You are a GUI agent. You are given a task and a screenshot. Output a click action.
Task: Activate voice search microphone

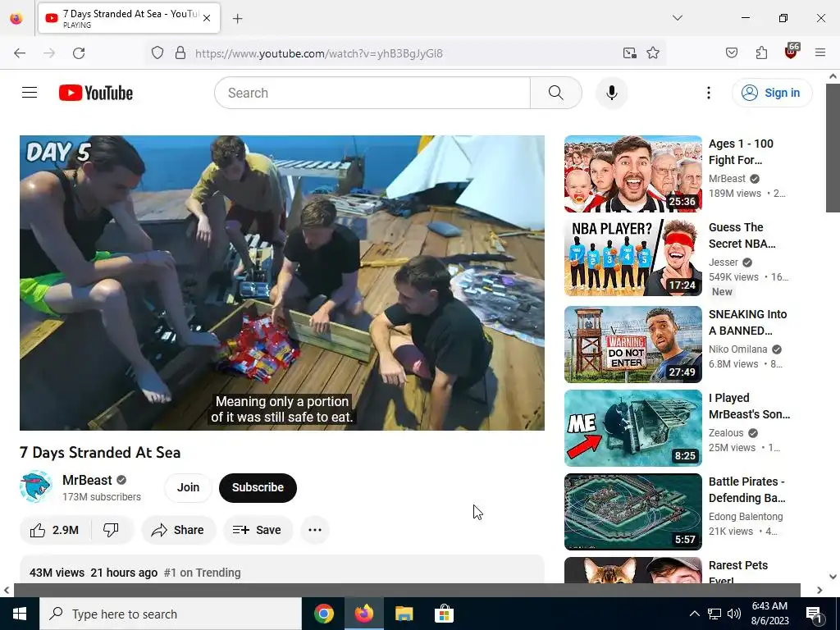pyautogui.click(x=611, y=93)
